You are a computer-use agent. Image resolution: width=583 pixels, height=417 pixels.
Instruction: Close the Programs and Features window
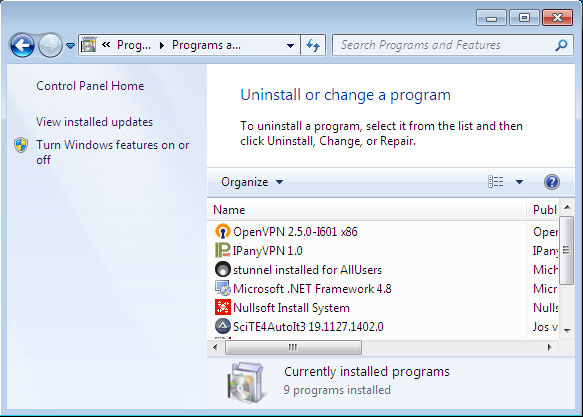pos(557,17)
